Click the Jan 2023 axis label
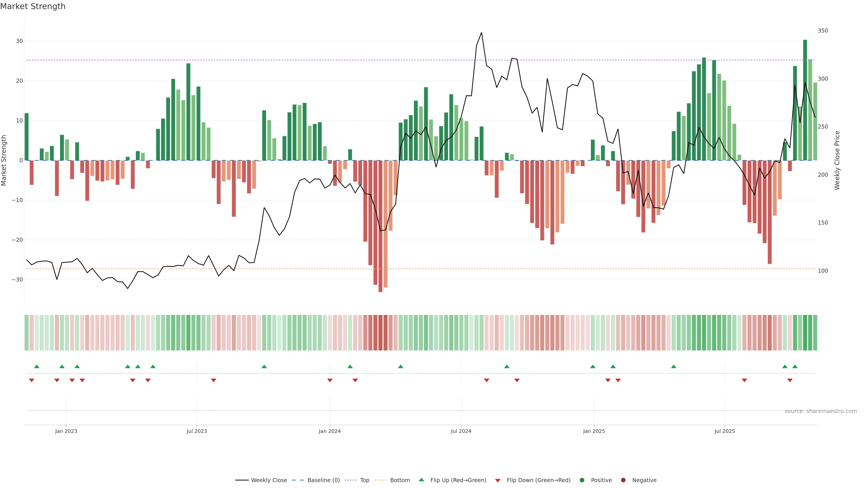The image size is (868, 488). tap(66, 431)
